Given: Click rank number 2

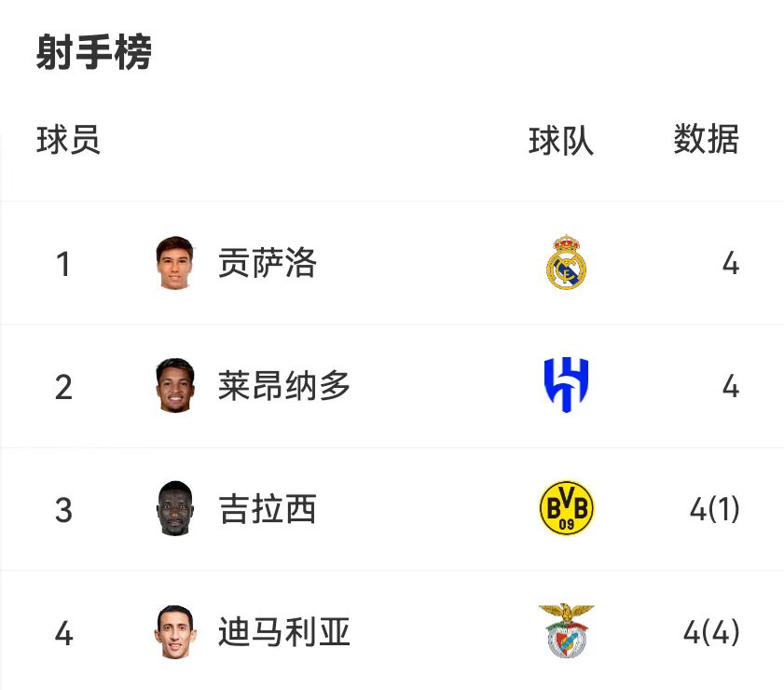Looking at the screenshot, I should coord(63,387).
